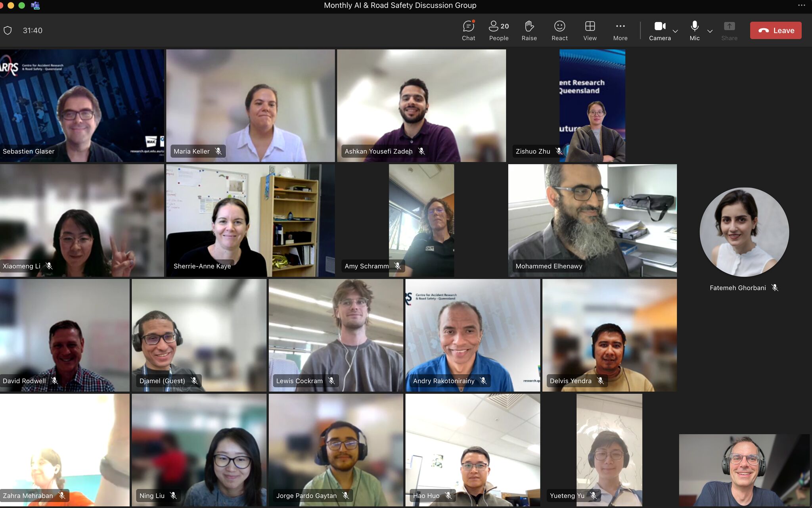Viewport: 812px width, 508px height.
Task: Toggle the Camera on or off
Action: click(660, 31)
